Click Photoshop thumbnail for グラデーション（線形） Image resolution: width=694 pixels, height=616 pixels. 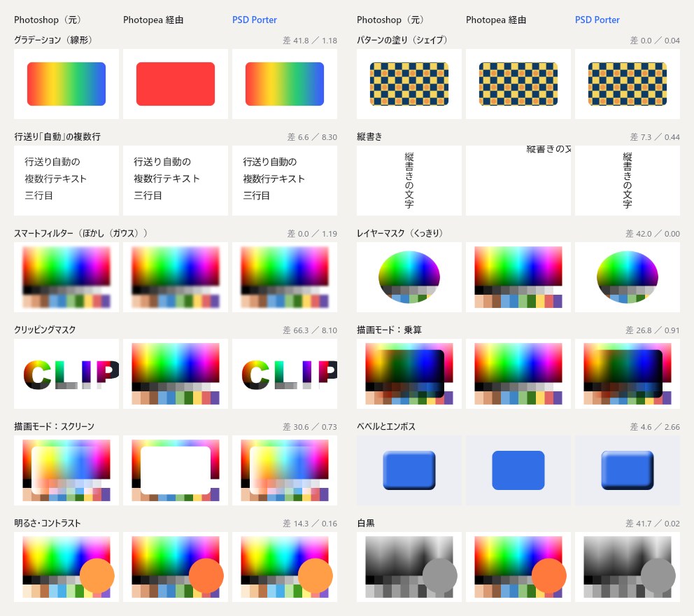tap(66, 84)
